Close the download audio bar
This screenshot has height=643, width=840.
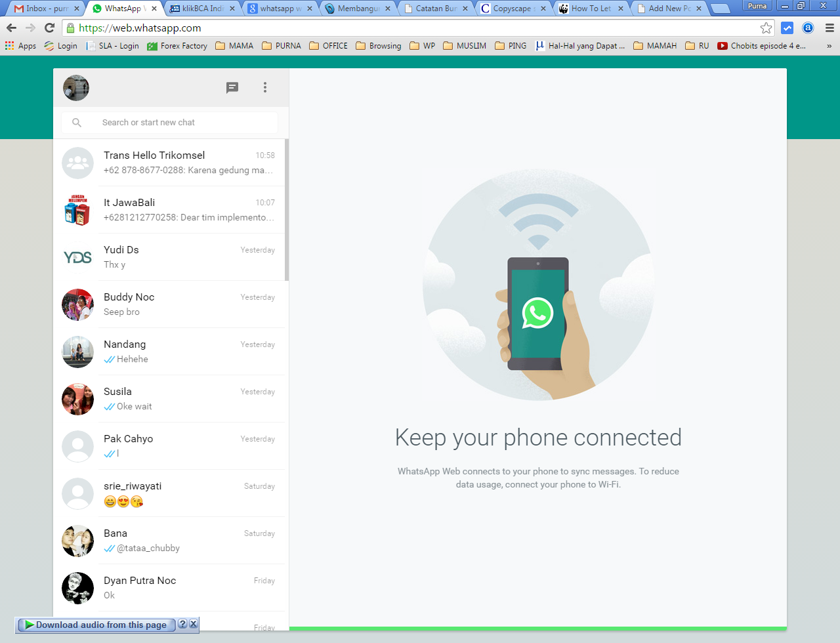[x=194, y=624]
